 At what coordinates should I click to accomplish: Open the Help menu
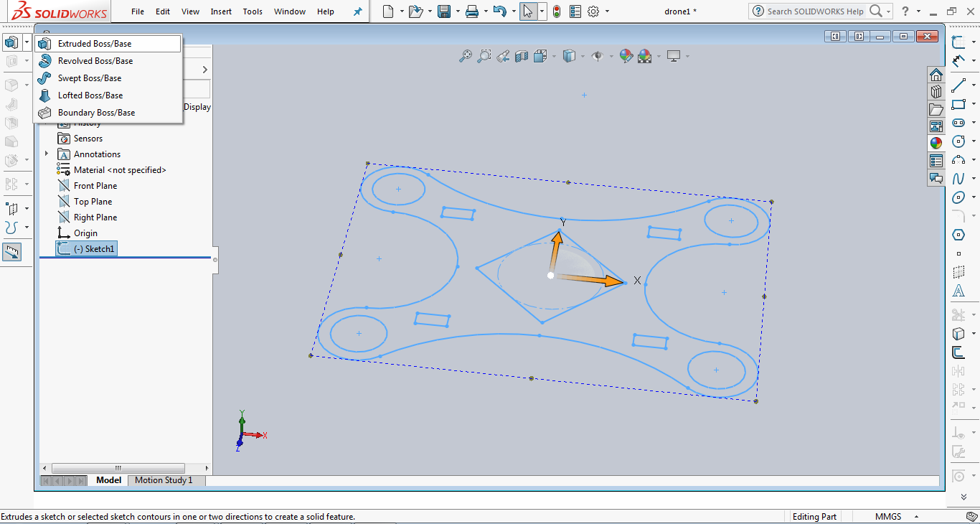point(326,11)
